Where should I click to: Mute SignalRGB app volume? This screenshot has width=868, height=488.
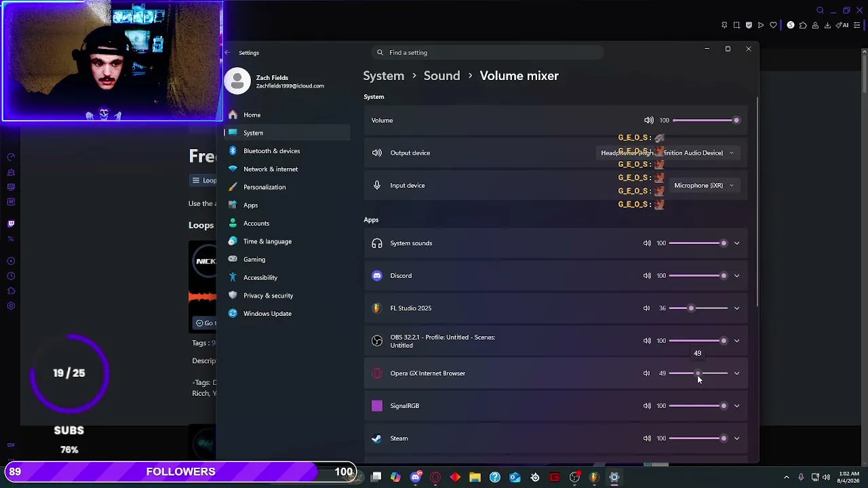point(647,406)
